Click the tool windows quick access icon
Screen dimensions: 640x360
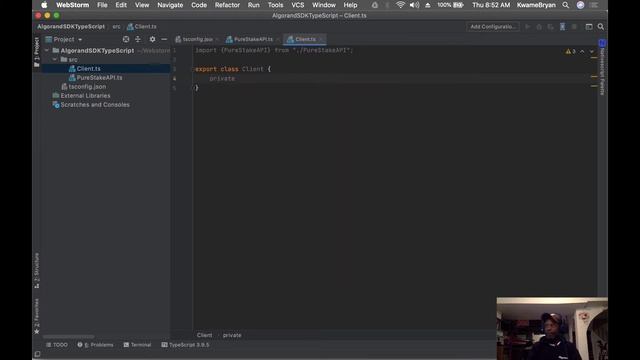[37, 354]
